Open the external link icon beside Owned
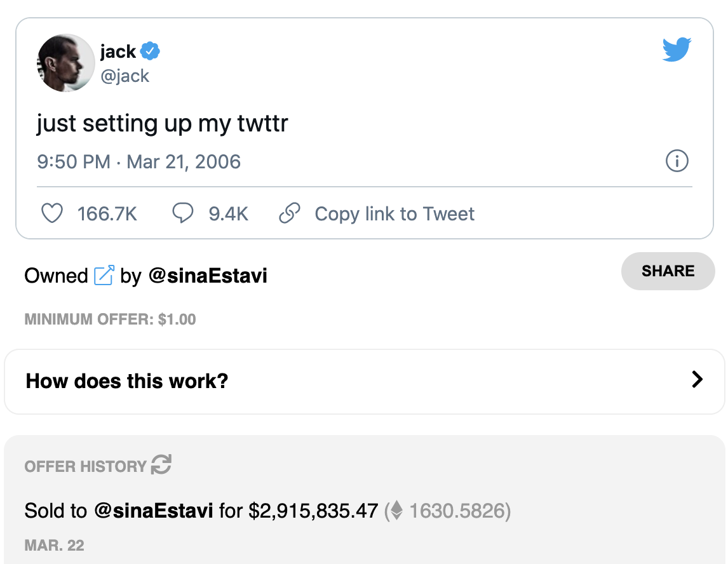728x564 pixels. pyautogui.click(x=104, y=276)
